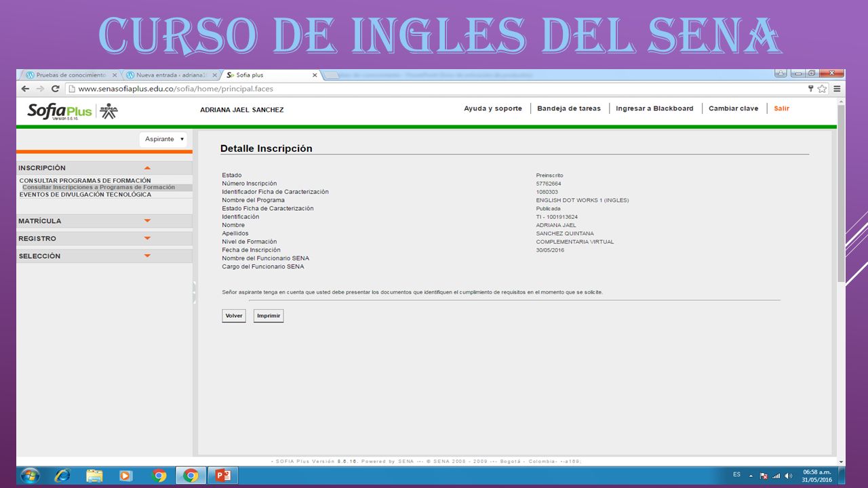Click the Imprimir button
This screenshot has height=488, width=868.
[x=269, y=316]
